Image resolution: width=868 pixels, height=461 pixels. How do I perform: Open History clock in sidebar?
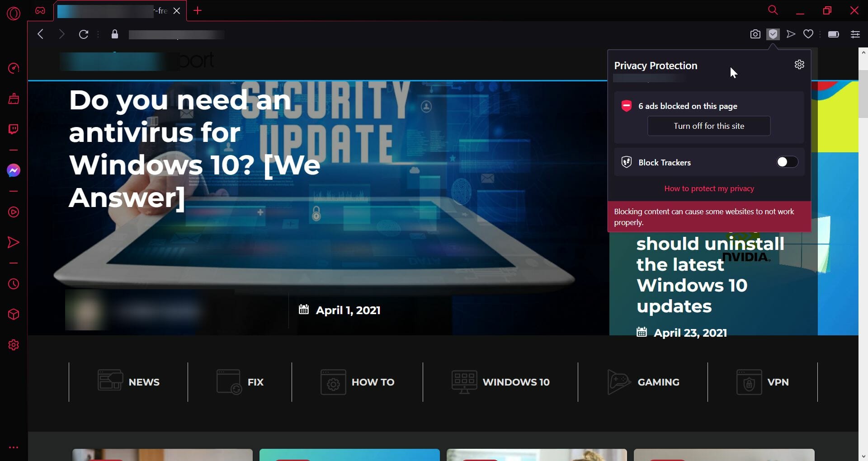point(14,284)
